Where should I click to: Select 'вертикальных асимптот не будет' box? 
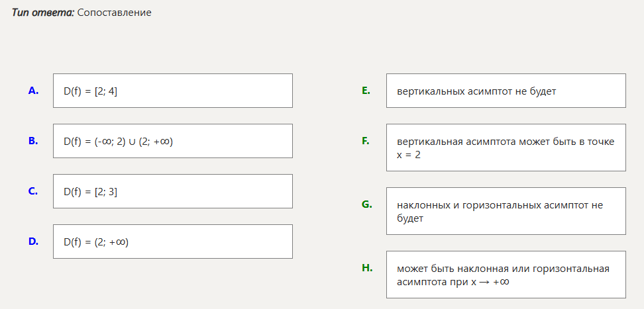506,91
